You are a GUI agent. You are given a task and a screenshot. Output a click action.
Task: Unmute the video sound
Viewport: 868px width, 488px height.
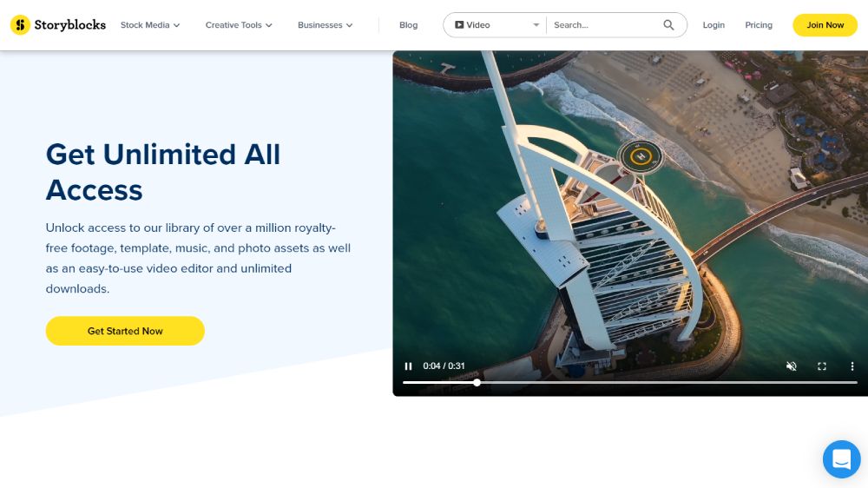[791, 366]
